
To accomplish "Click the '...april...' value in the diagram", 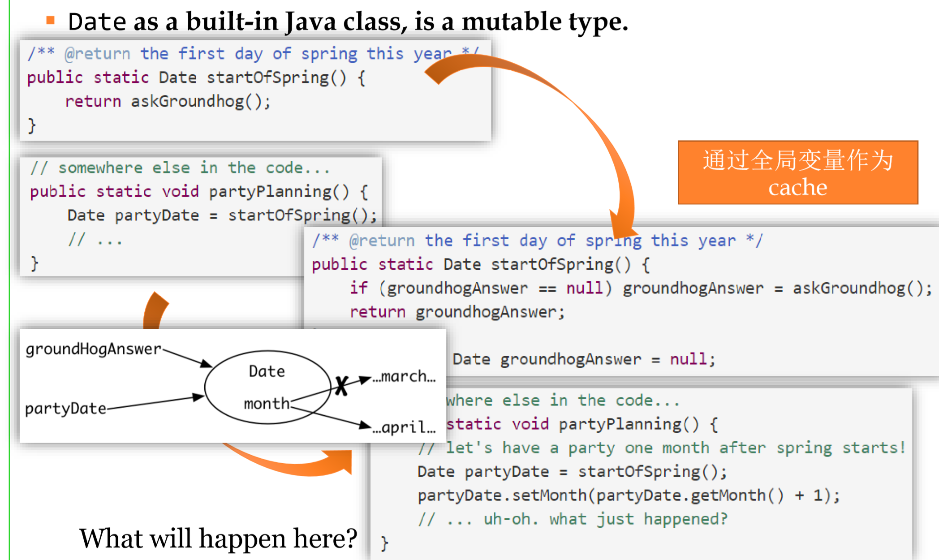I will 404,427.
